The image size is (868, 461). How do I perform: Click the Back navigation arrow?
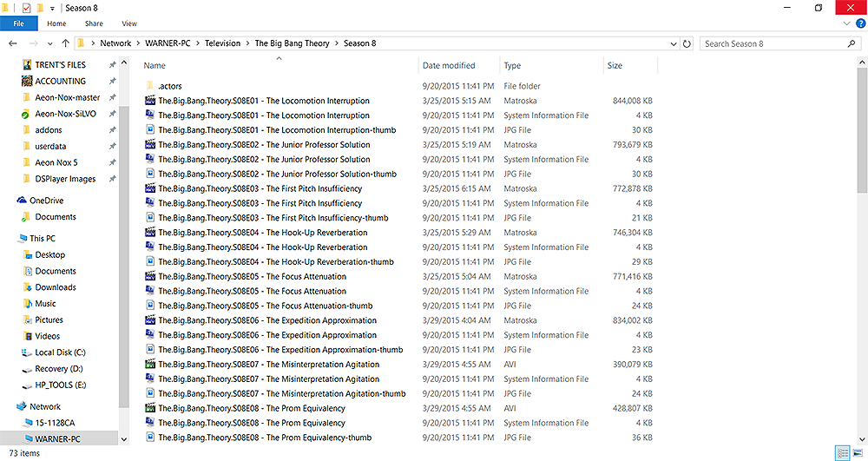[13, 43]
